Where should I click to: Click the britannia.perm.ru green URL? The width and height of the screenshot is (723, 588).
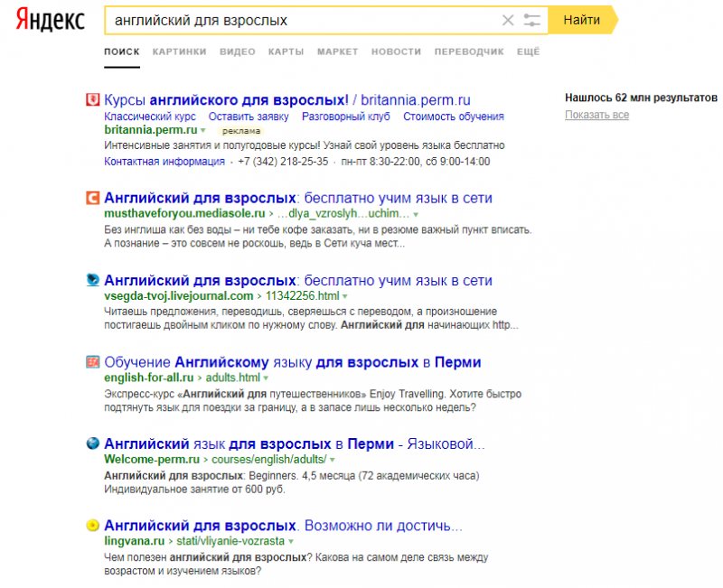click(151, 130)
